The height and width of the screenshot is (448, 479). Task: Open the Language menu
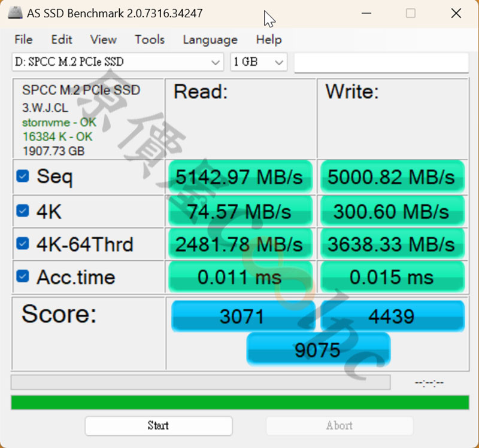click(x=210, y=39)
